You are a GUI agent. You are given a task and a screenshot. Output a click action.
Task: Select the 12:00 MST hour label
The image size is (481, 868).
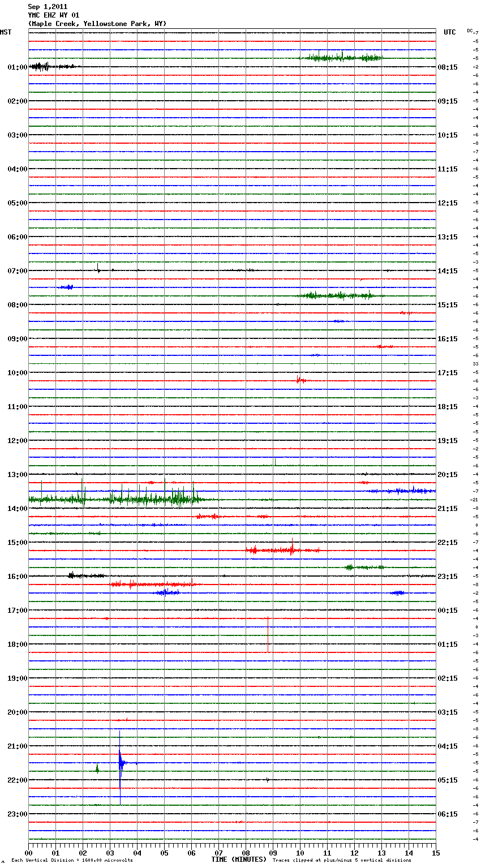tap(18, 441)
